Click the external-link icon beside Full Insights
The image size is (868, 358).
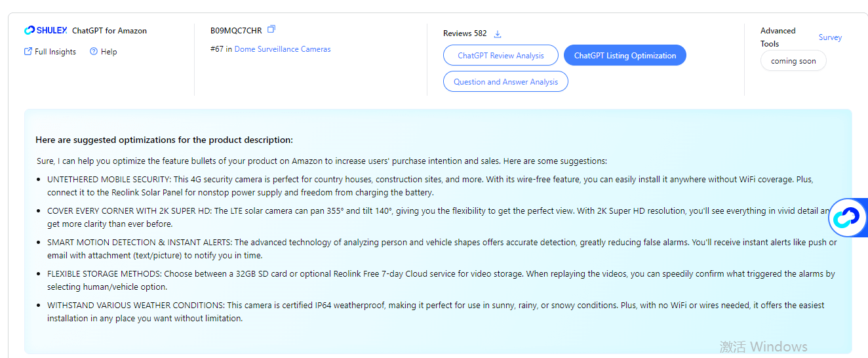click(x=28, y=51)
